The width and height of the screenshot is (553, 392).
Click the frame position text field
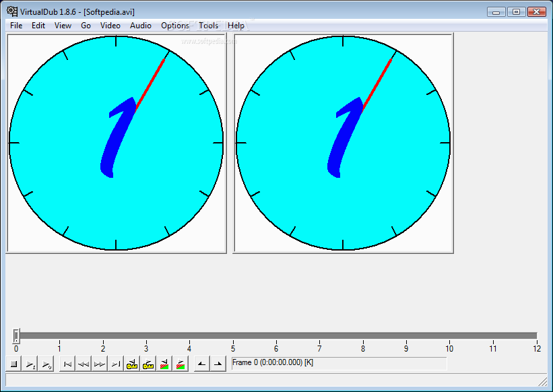click(x=338, y=363)
